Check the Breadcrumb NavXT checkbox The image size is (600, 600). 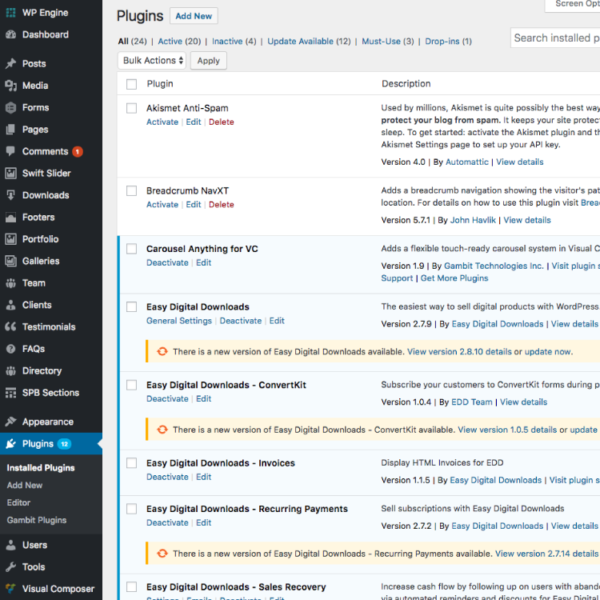pyautogui.click(x=132, y=191)
